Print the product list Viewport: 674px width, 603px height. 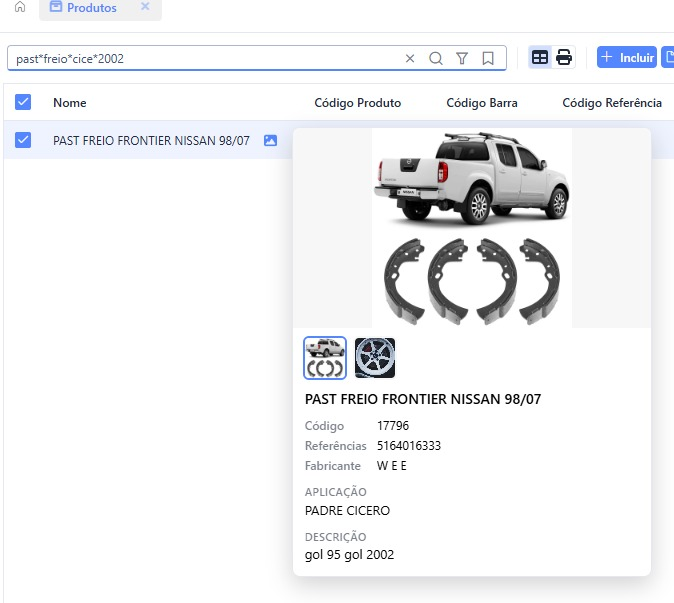tap(564, 57)
